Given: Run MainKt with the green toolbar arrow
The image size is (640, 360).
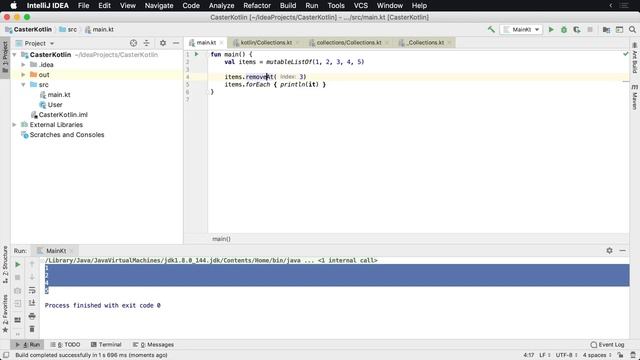Looking at the screenshot, I should tap(551, 29).
